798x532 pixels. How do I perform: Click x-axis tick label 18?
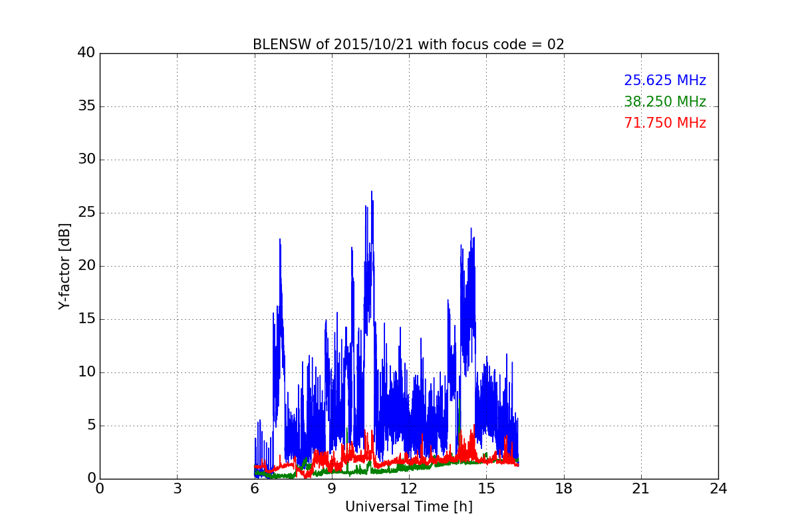tap(564, 488)
